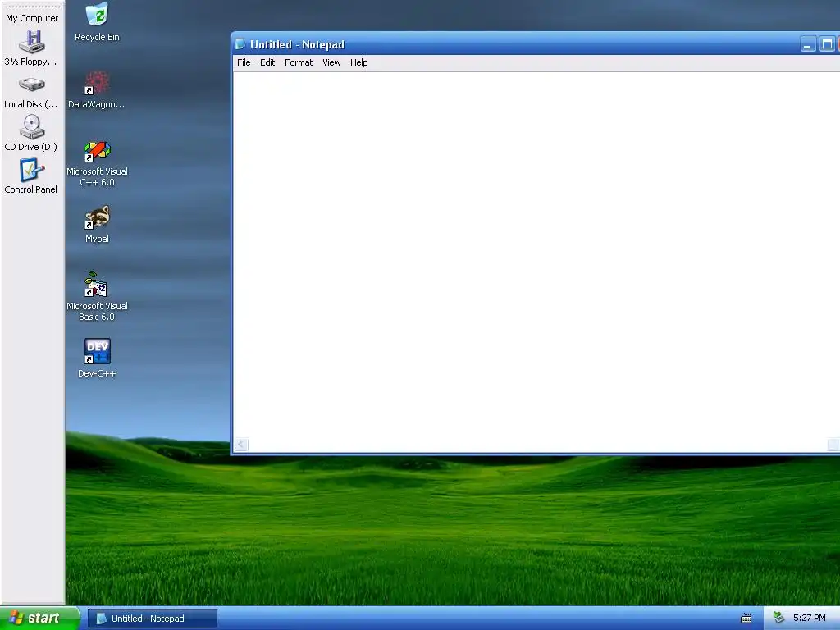
Task: Click the left arrow of the horizontal scrollbar
Action: tap(242, 444)
